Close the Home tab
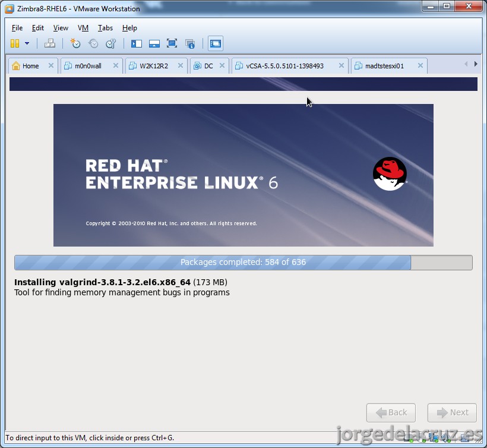 click(51, 65)
